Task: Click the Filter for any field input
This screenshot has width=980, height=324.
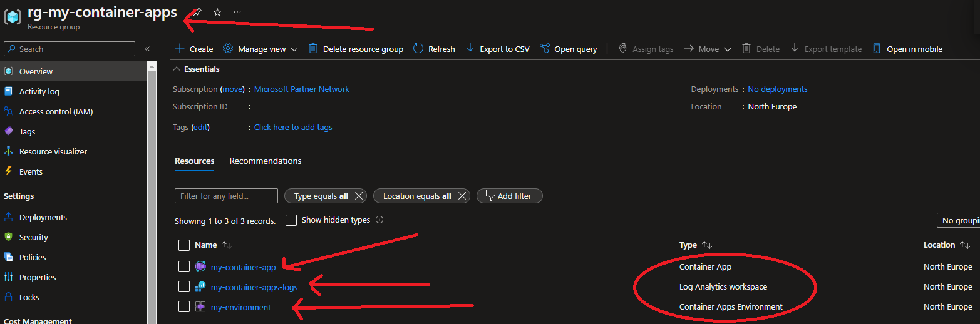Action: [x=226, y=196]
